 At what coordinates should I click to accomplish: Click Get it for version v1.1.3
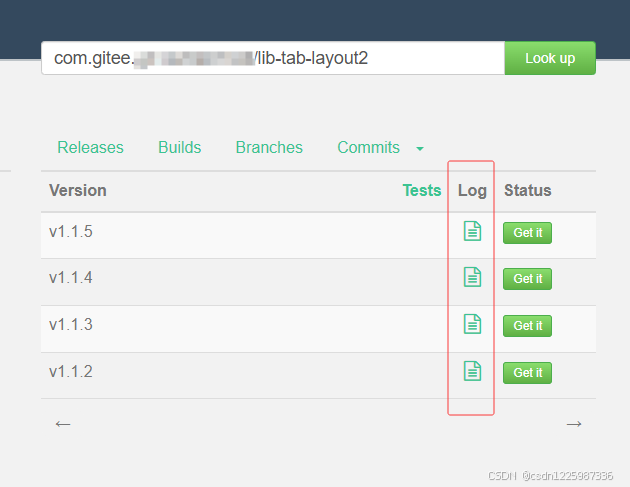[x=527, y=325]
